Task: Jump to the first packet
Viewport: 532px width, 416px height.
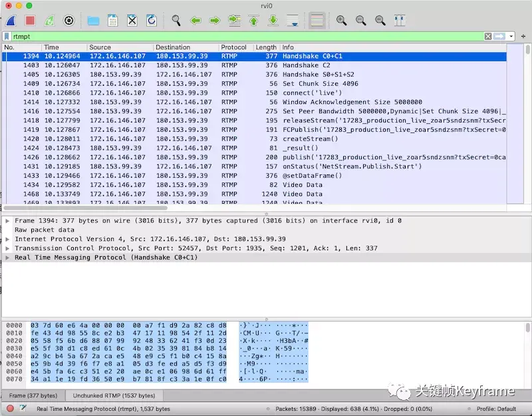Action: click(254, 21)
